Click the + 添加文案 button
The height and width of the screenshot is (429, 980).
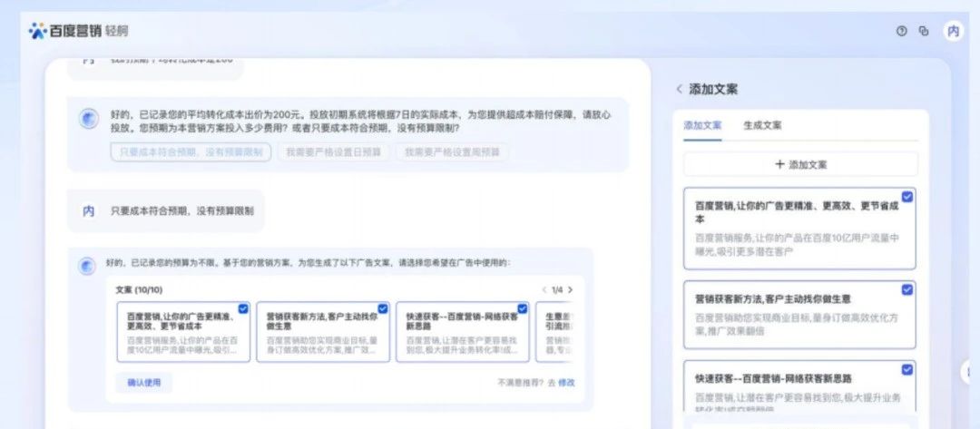click(800, 164)
